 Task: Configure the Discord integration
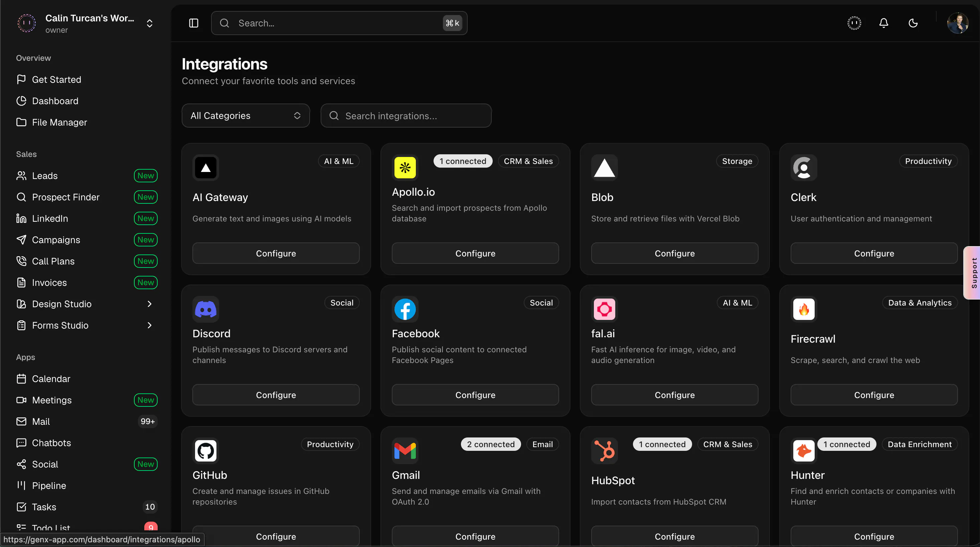(x=276, y=395)
